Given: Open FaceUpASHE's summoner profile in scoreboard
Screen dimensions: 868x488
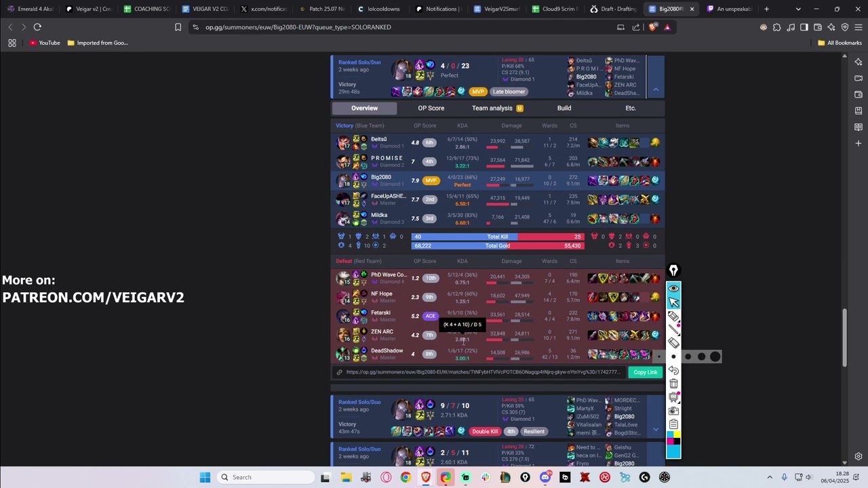Looking at the screenshot, I should [x=389, y=196].
